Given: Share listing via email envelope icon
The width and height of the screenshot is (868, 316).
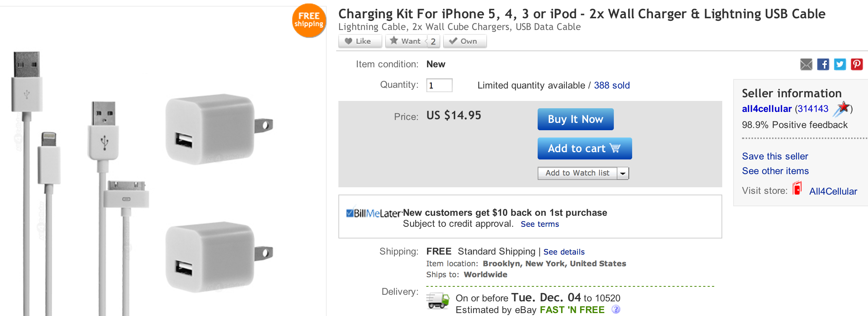Looking at the screenshot, I should tap(806, 64).
